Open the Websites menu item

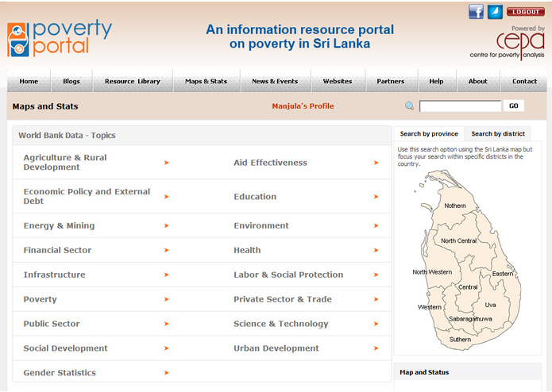click(338, 81)
